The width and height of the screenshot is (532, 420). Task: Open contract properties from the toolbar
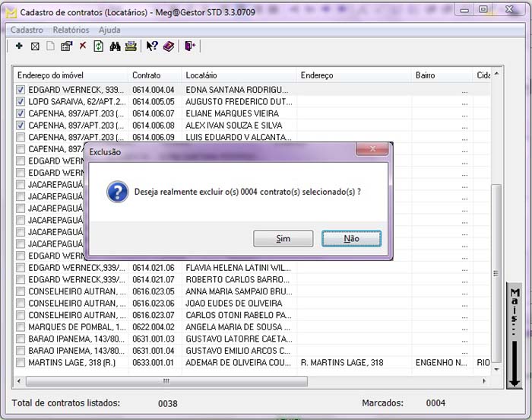pyautogui.click(x=66, y=46)
